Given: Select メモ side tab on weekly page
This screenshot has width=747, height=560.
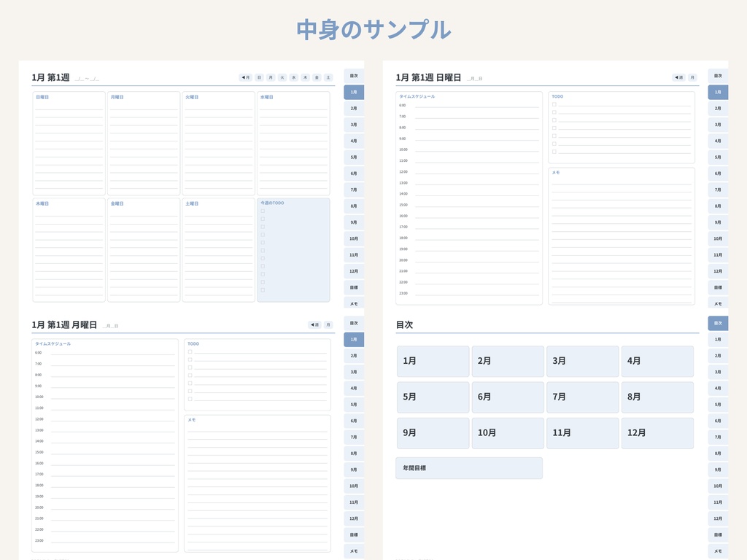Looking at the screenshot, I should click(x=354, y=303).
